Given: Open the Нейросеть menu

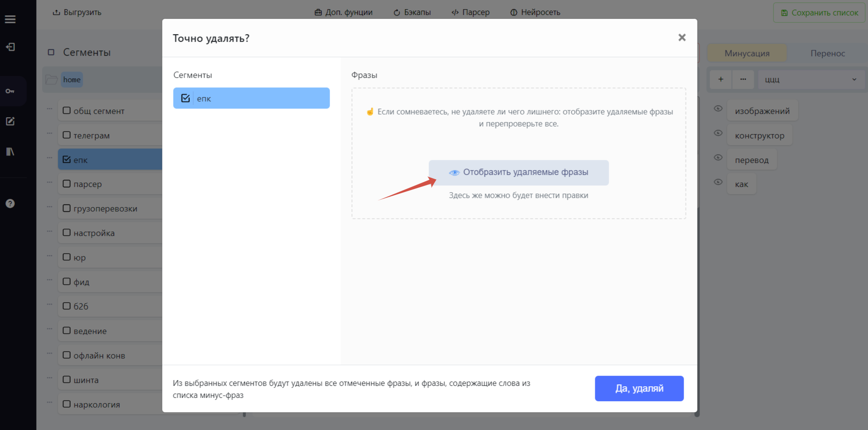Looking at the screenshot, I should pos(535,12).
